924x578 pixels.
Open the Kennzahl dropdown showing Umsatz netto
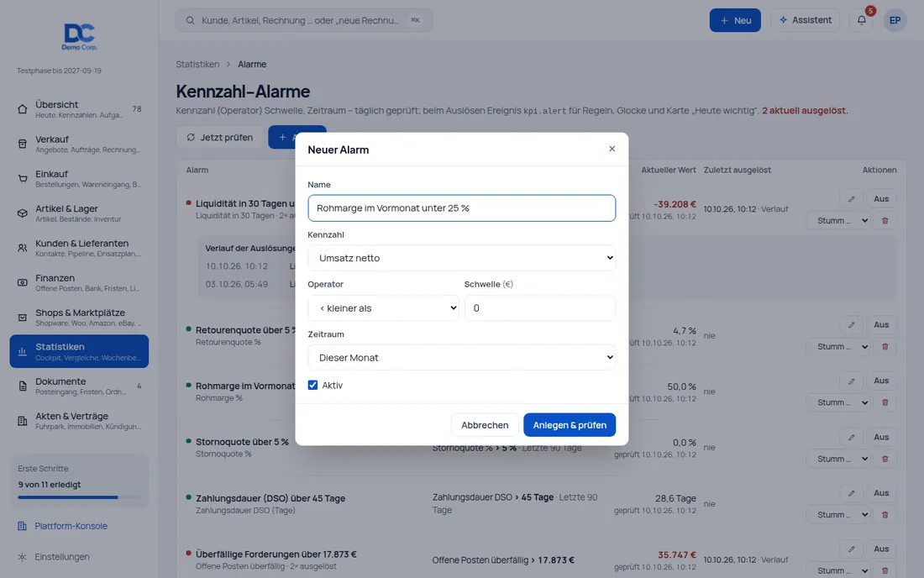[x=461, y=258]
